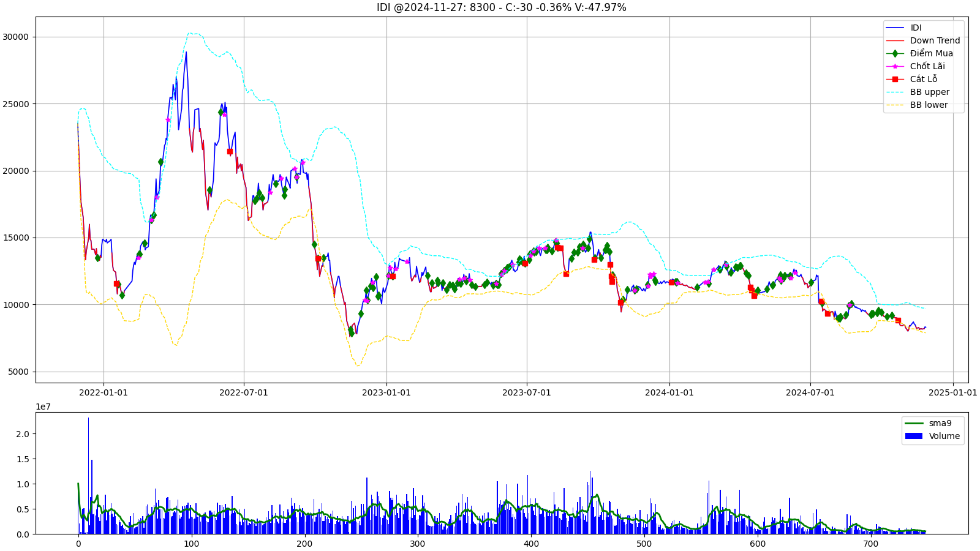Click the 30000 price axis label
The height and width of the screenshot is (551, 980).
click(16, 37)
